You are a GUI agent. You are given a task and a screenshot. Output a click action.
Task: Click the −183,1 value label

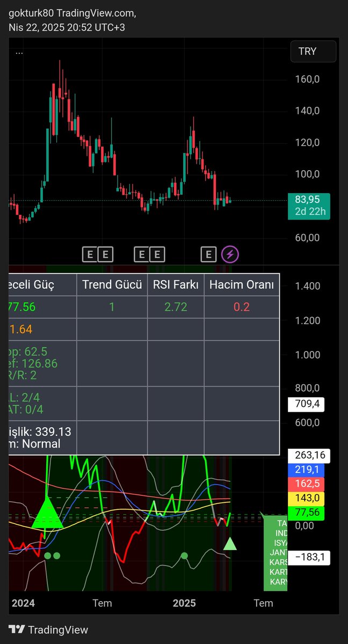(x=309, y=558)
